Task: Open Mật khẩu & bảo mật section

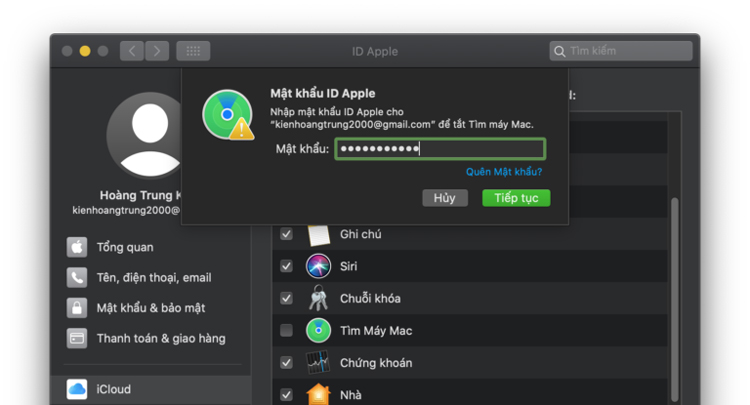Action: pyautogui.click(x=151, y=308)
